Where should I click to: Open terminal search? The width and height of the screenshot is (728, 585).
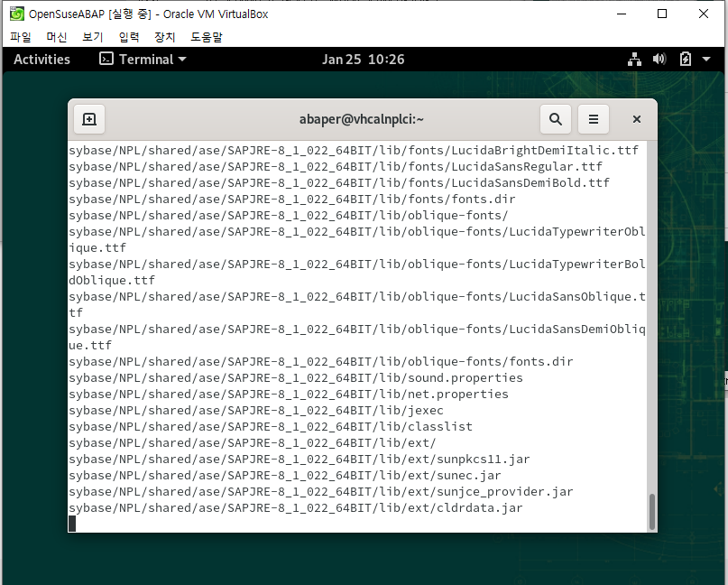(x=556, y=119)
